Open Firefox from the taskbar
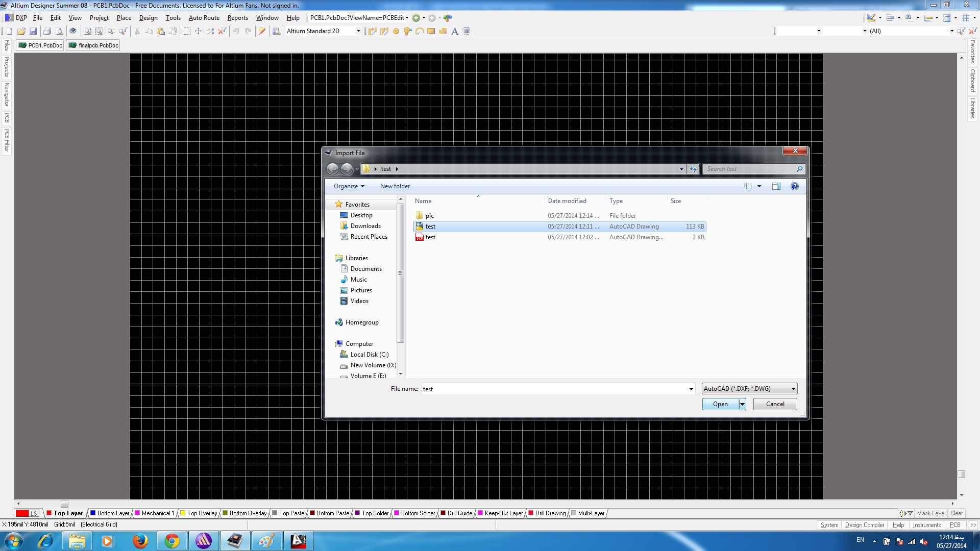 pyautogui.click(x=140, y=541)
